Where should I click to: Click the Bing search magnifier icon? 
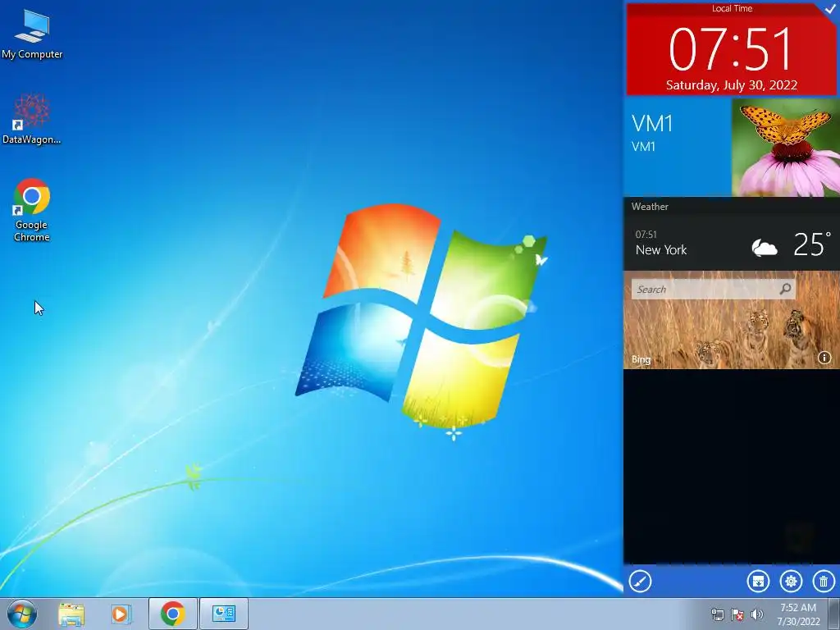point(785,290)
